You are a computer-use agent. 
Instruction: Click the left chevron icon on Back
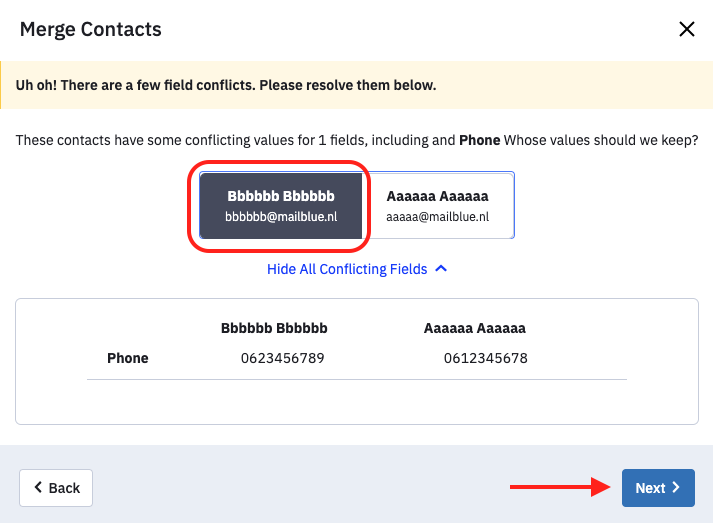38,488
